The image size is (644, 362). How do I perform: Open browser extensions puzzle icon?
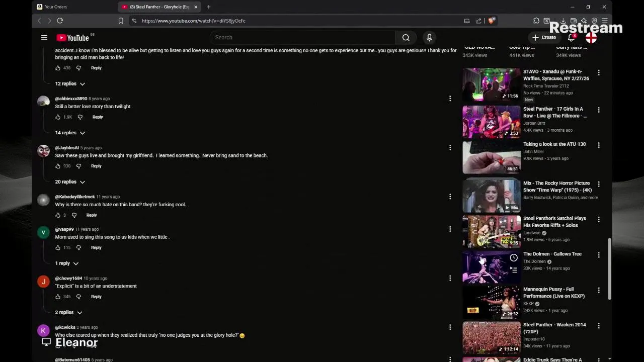(x=536, y=21)
